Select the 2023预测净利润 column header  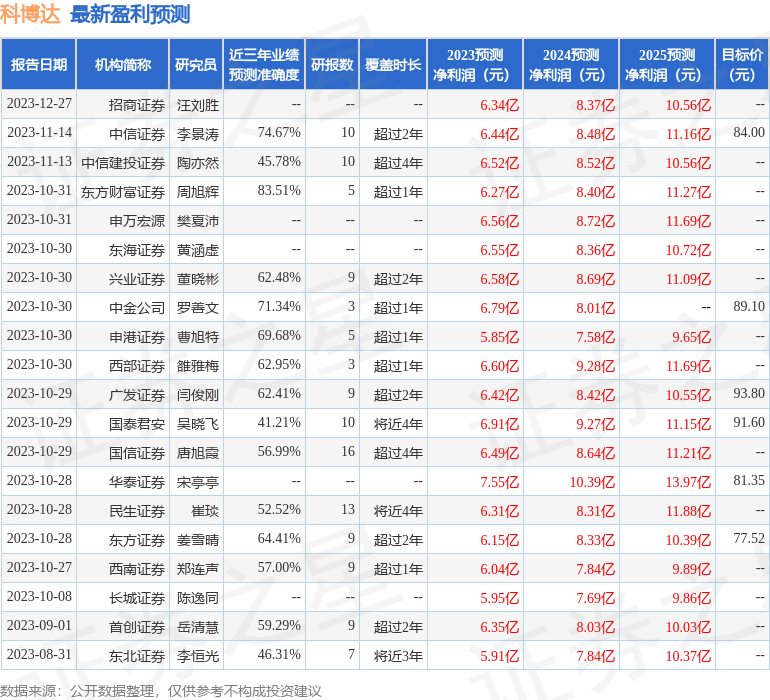click(475, 64)
